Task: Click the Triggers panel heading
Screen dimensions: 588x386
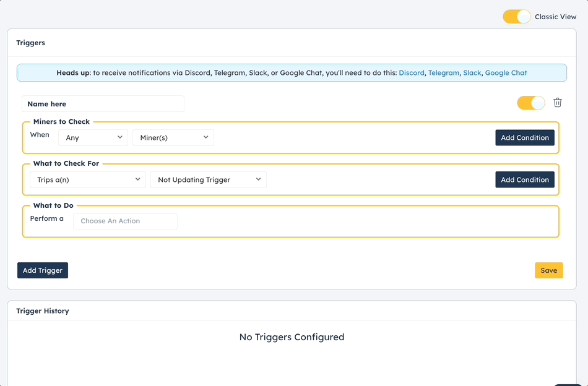Action: click(x=31, y=43)
